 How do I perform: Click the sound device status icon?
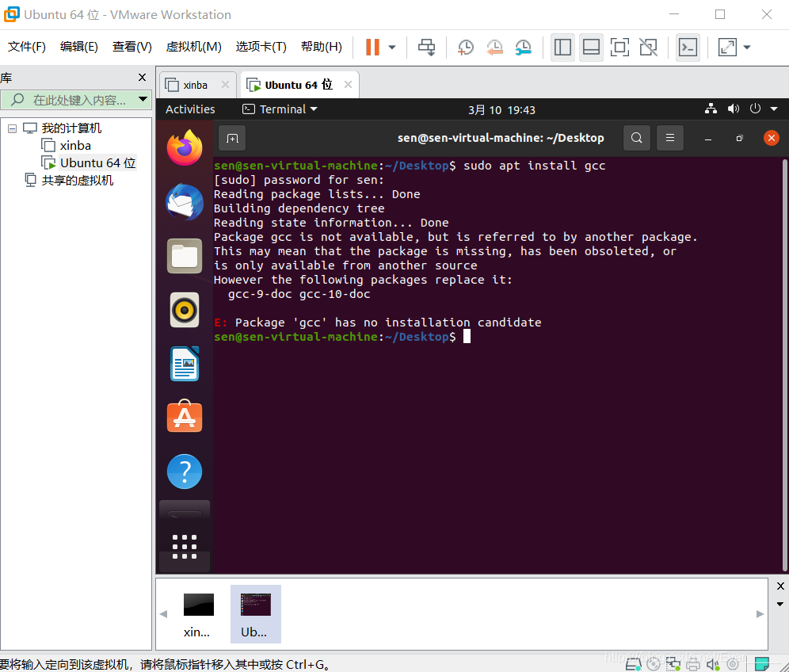coord(712,664)
